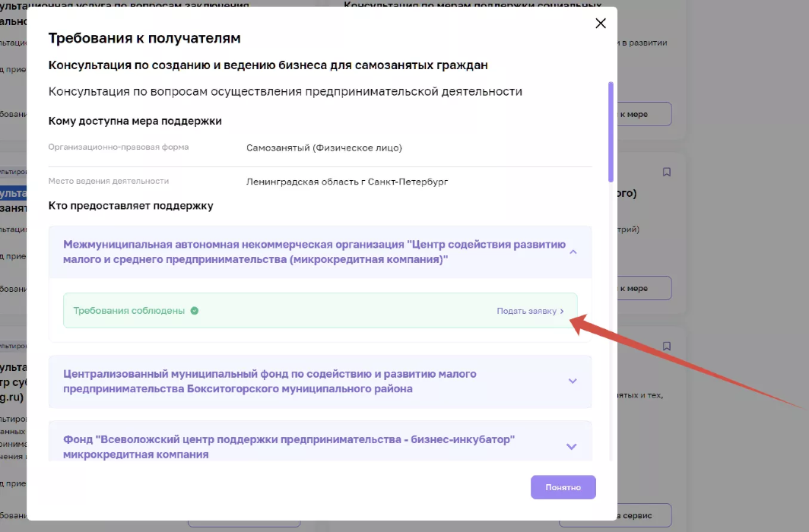This screenshot has width=809, height=532.
Task: Expand the Бокситогорского муниципального района fund chevron
Action: point(573,382)
